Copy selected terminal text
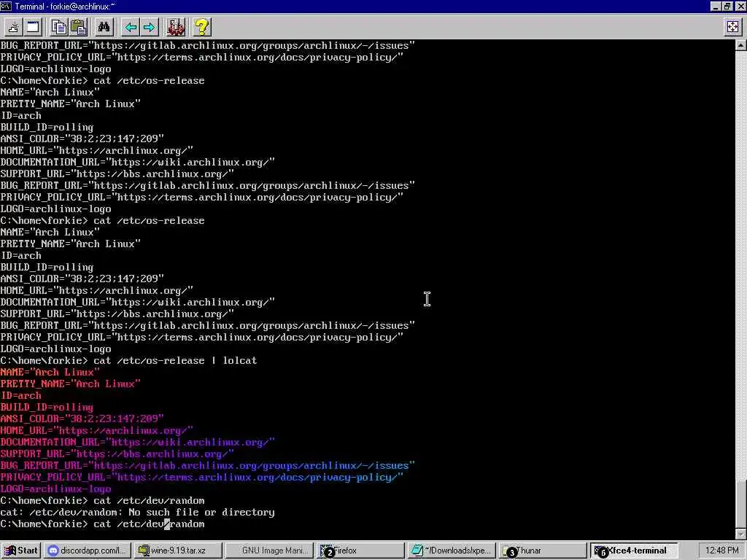The width and height of the screenshot is (747, 560). pyautogui.click(x=59, y=27)
